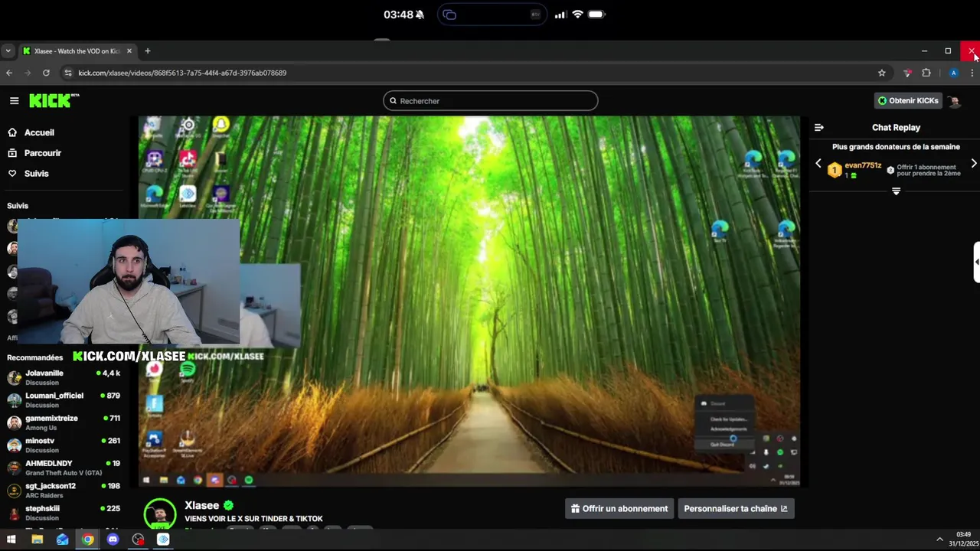Open the Windows Start menu
980x551 pixels.
11,540
